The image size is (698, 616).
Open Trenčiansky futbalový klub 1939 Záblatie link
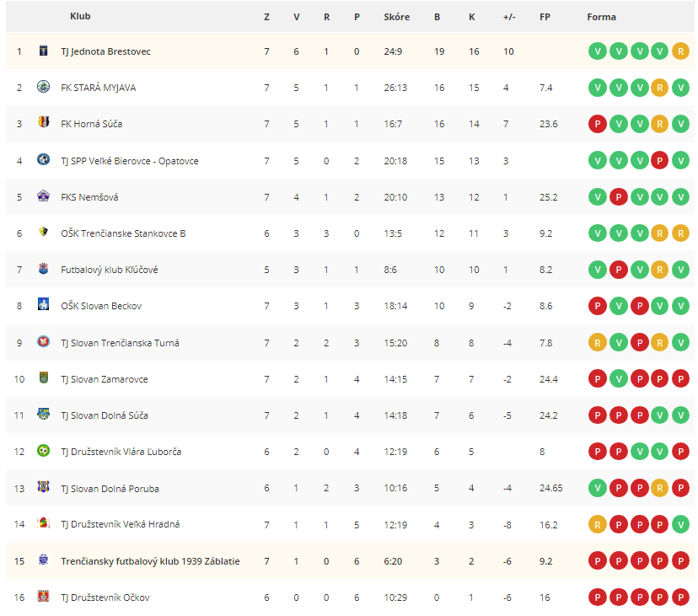[150, 561]
